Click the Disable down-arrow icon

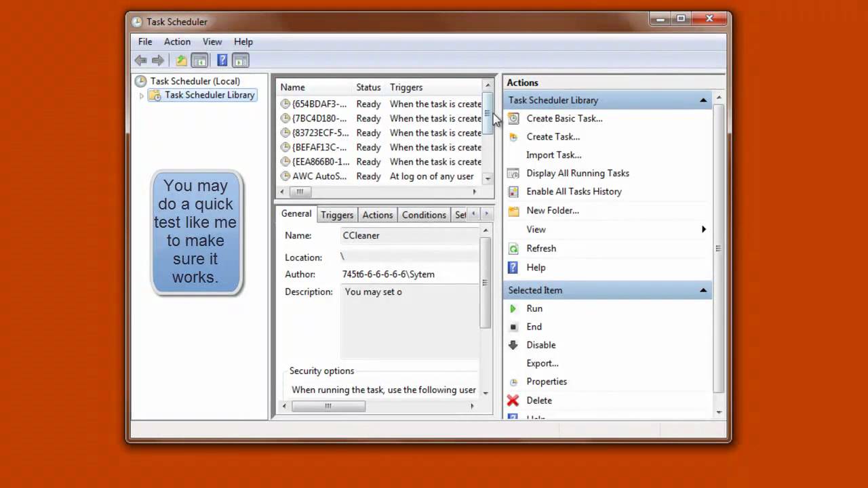point(513,345)
